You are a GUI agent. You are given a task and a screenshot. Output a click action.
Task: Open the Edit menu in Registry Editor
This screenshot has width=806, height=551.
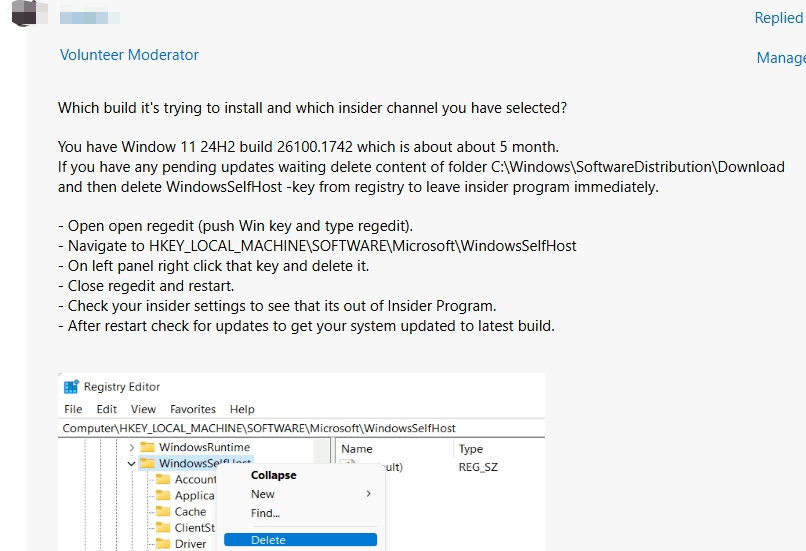coord(106,409)
